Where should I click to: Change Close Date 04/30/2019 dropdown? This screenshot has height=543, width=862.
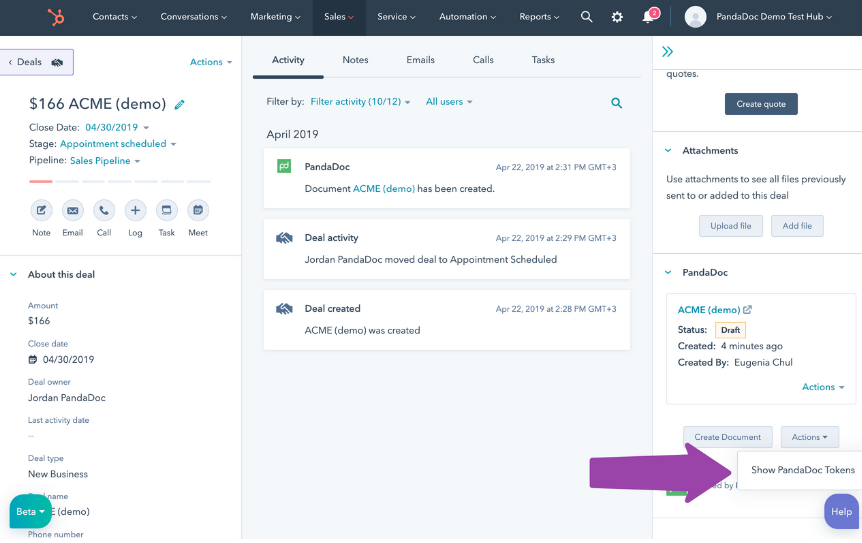[117, 128]
